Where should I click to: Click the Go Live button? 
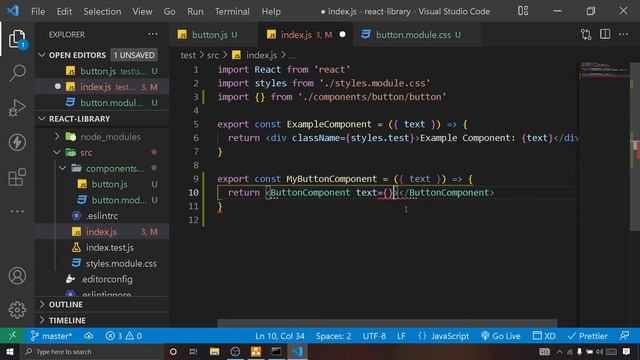point(501,336)
